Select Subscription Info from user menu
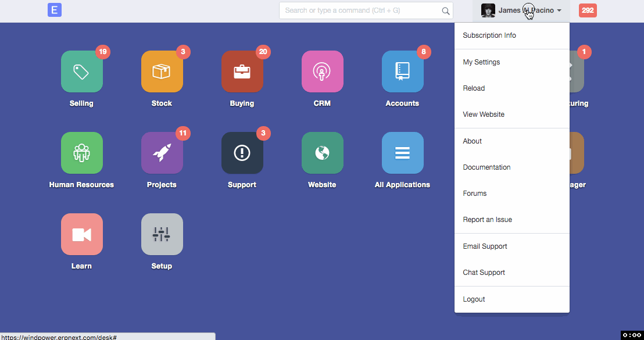The width and height of the screenshot is (644, 340). click(x=489, y=35)
